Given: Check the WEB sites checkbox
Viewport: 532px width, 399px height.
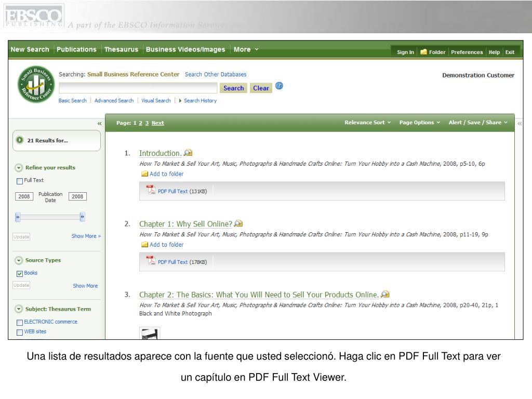Looking at the screenshot, I should (x=20, y=332).
